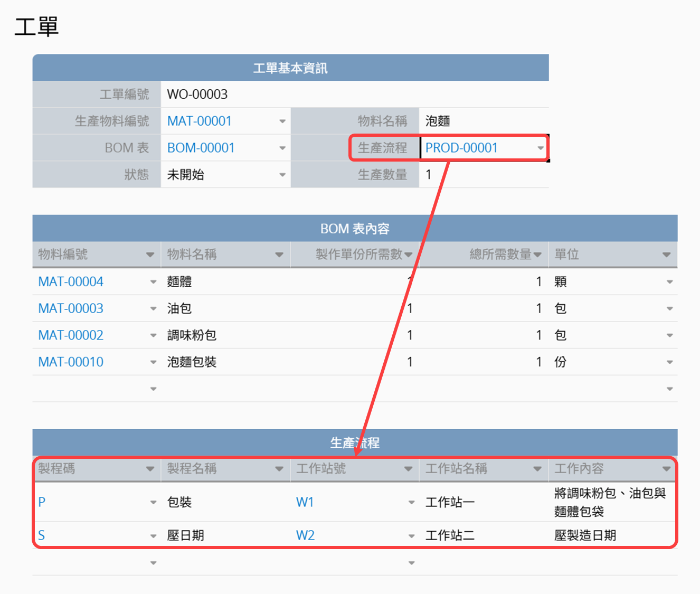Click the S process code link
This screenshot has height=594, width=700.
[42, 535]
